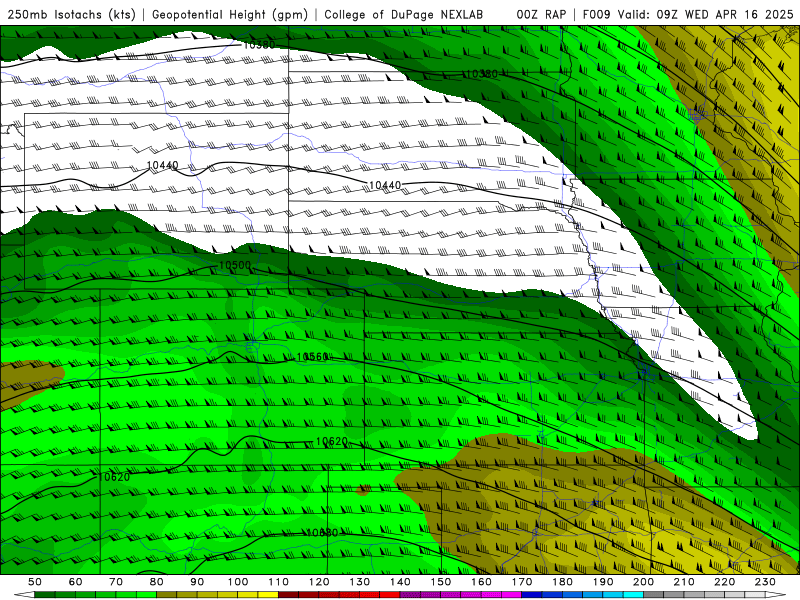Click the 100 kt colorbar label
800x600 pixels.
tap(238, 582)
